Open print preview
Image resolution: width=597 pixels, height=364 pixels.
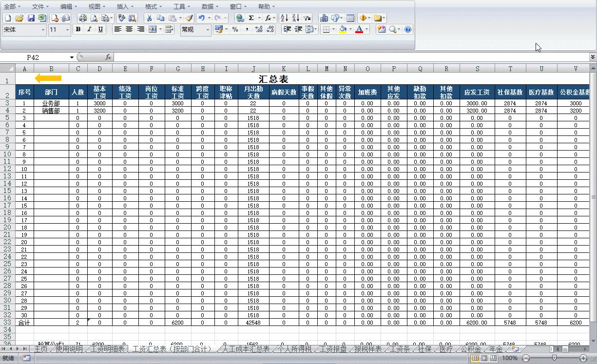(94, 18)
